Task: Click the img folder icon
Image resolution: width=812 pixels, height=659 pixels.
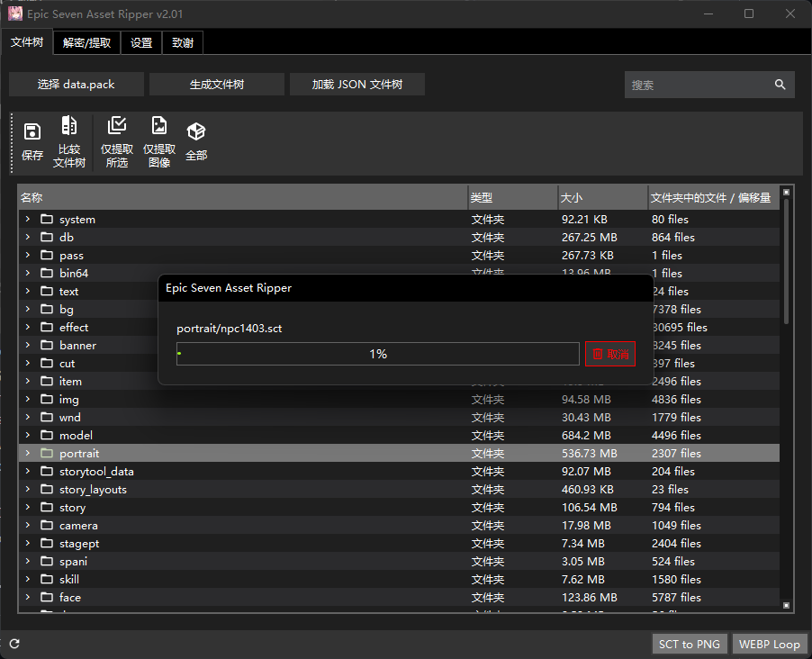Action: click(47, 399)
